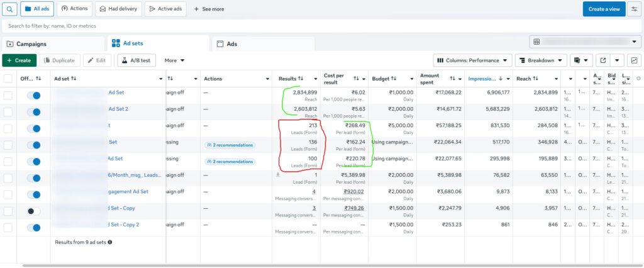Open the charts view icon
Screen dimensions: 644x268
tap(634, 60)
